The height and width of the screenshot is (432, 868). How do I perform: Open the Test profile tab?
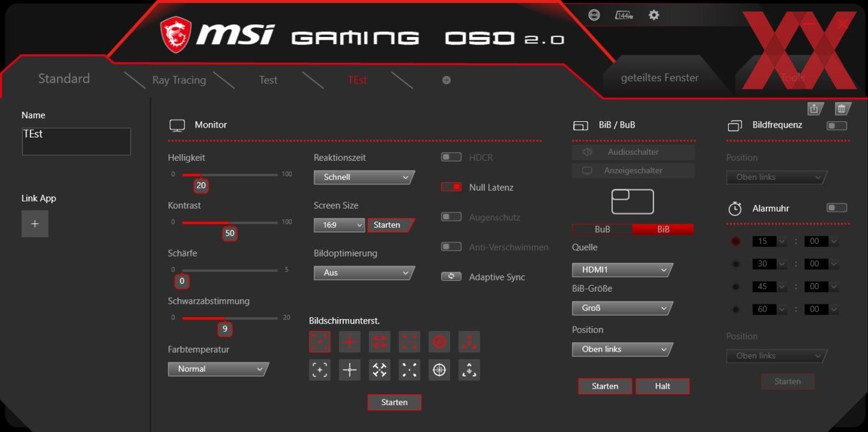[268, 80]
